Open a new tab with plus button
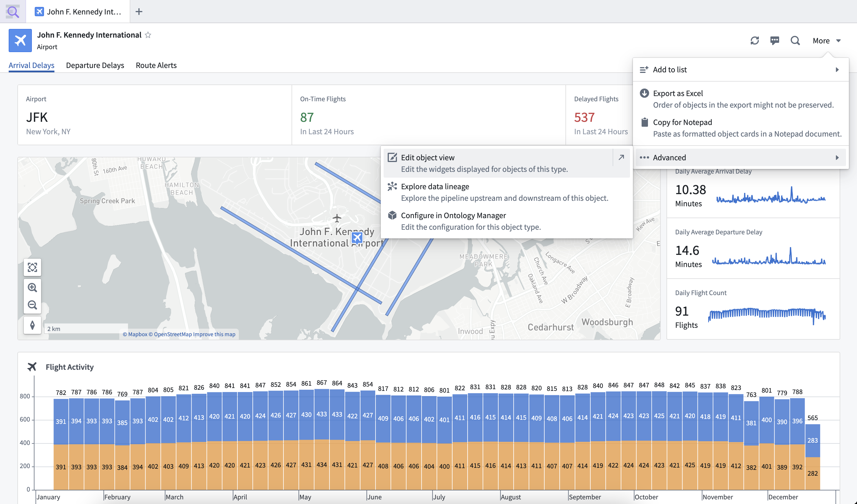Viewport: 857px width, 504px height. click(x=139, y=12)
